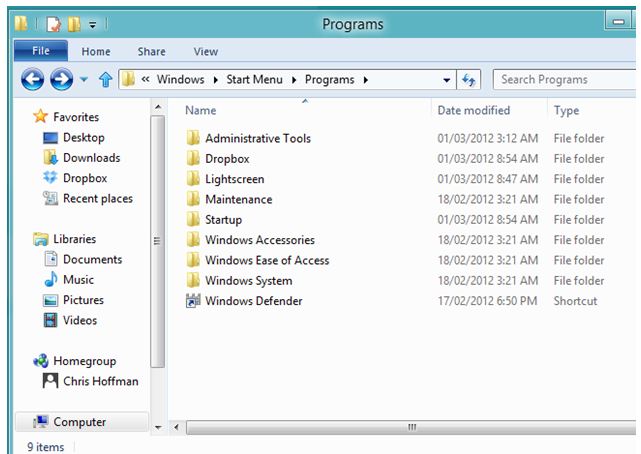The image size is (641, 454).
Task: Click the Back navigation arrow
Action: [32, 79]
